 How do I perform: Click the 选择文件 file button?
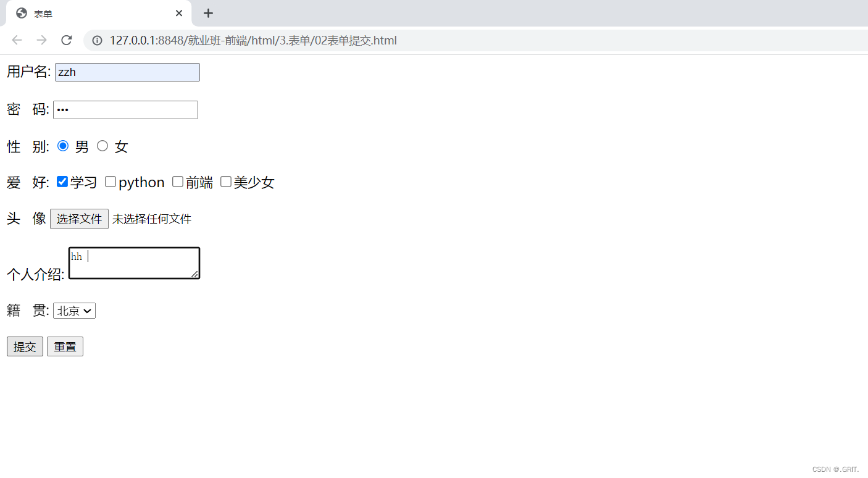(x=79, y=219)
